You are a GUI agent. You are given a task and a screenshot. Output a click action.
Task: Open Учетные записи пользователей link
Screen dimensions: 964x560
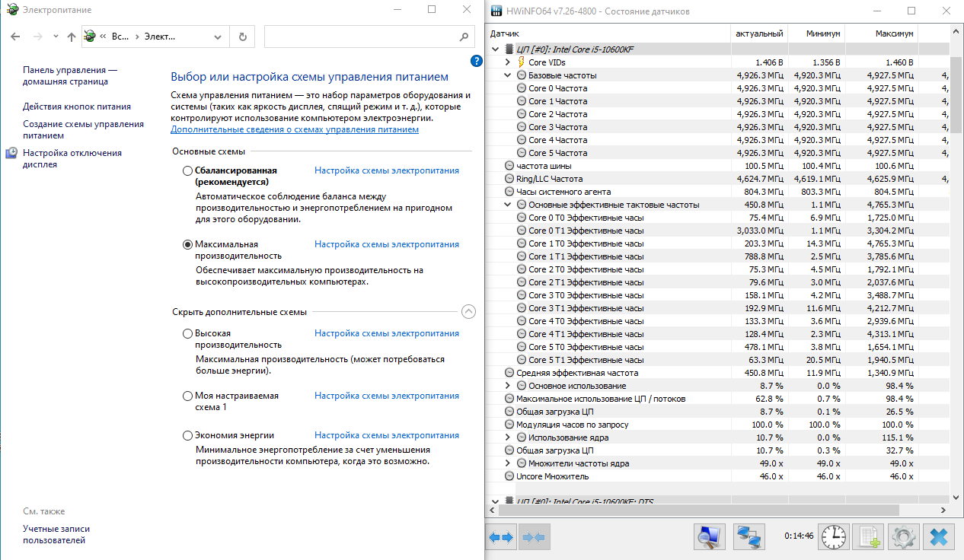(x=56, y=534)
